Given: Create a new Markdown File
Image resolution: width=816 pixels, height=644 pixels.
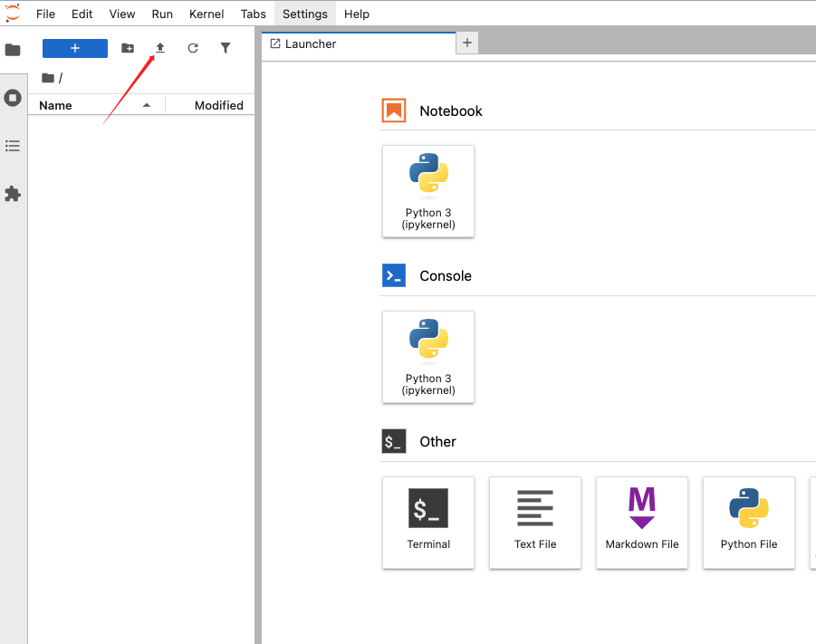Looking at the screenshot, I should tap(642, 523).
